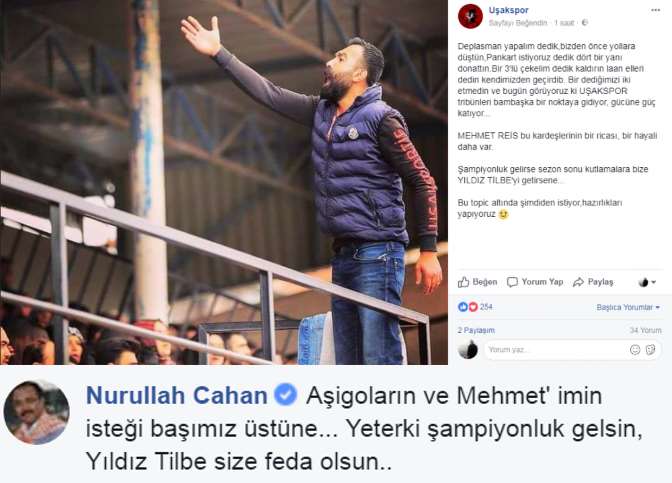
Task: Click Nurullah Cahan's profile photo
Action: [x=36, y=412]
